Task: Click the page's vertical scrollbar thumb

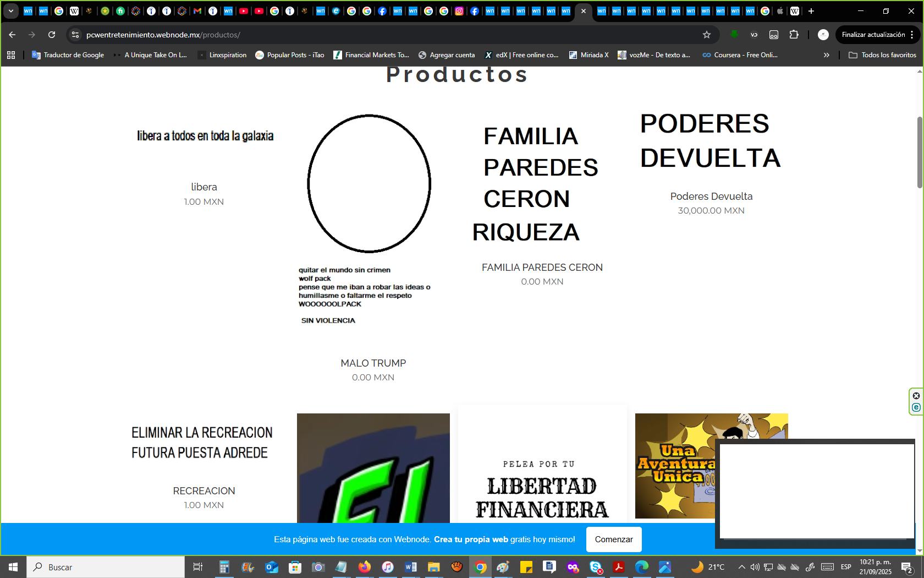Action: 920,152
